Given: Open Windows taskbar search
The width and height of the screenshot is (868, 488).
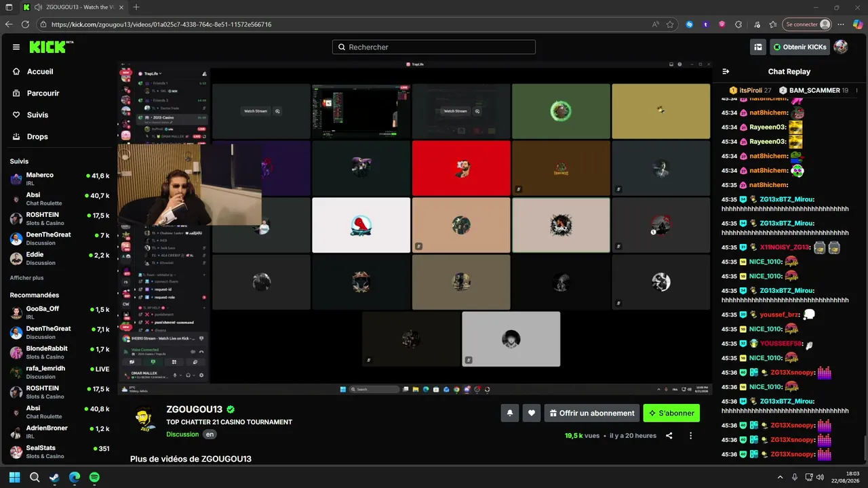Looking at the screenshot, I should click(35, 477).
